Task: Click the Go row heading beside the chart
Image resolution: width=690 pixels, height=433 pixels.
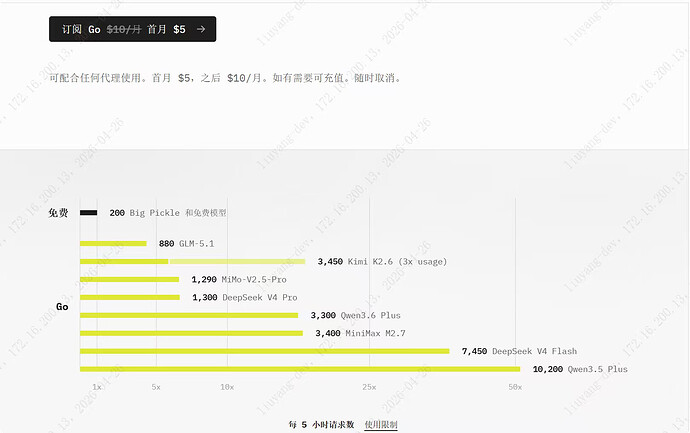Action: (62, 307)
